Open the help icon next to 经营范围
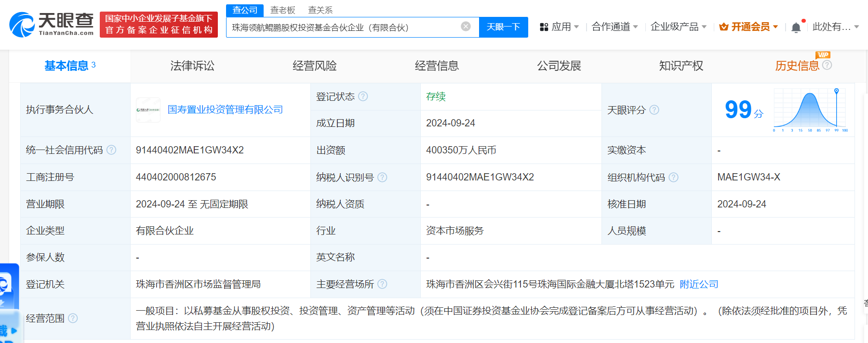The height and width of the screenshot is (343, 868). coord(73,318)
